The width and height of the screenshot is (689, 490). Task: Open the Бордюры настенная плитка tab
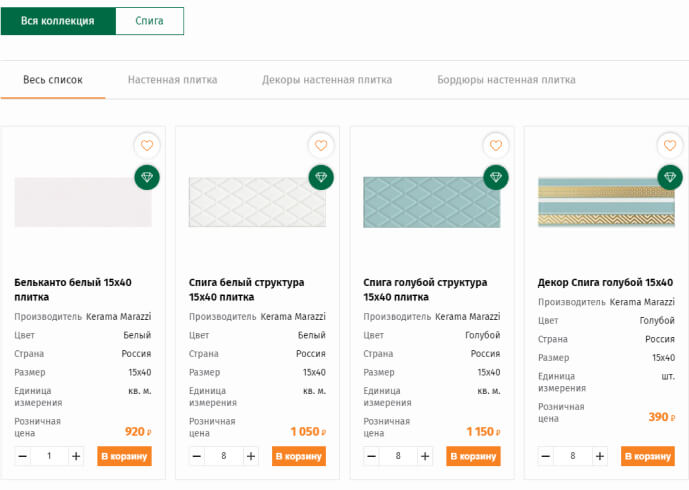[506, 80]
